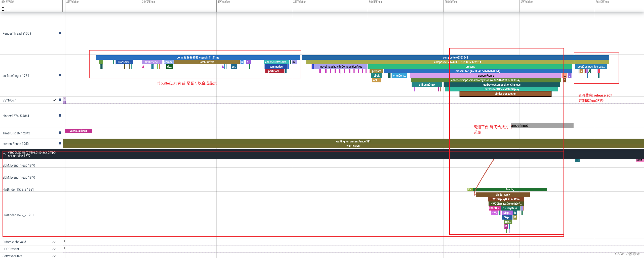Toggle pin on TimerDispatch 2042 track
The width and height of the screenshot is (644, 258).
60,133
